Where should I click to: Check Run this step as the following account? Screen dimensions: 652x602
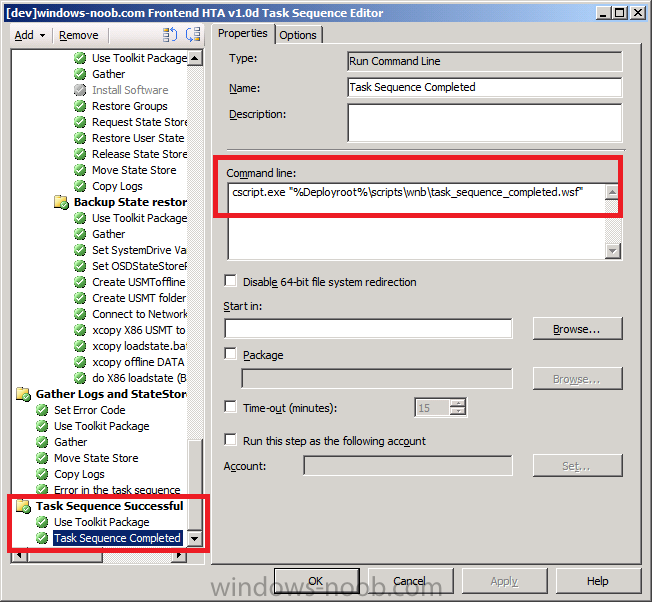(x=230, y=440)
